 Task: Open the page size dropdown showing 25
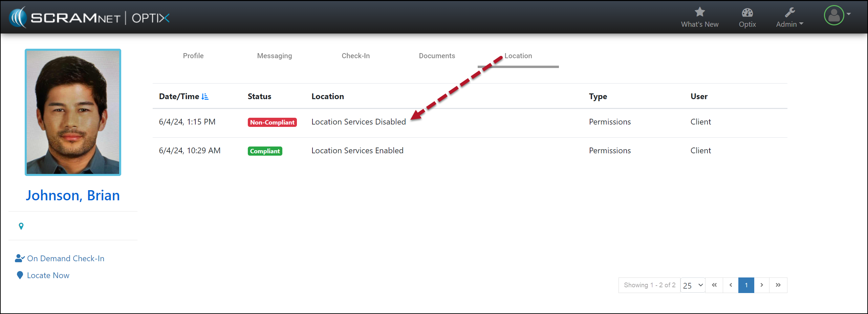pyautogui.click(x=693, y=285)
